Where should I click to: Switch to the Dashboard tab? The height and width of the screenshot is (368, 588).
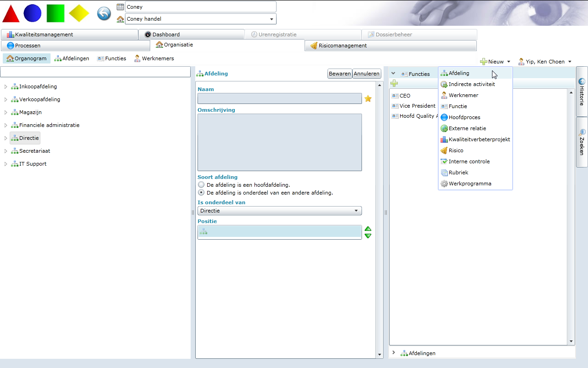pyautogui.click(x=192, y=34)
